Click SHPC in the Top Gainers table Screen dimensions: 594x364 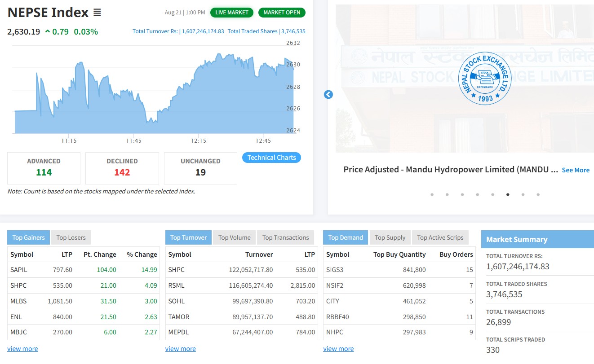click(18, 285)
